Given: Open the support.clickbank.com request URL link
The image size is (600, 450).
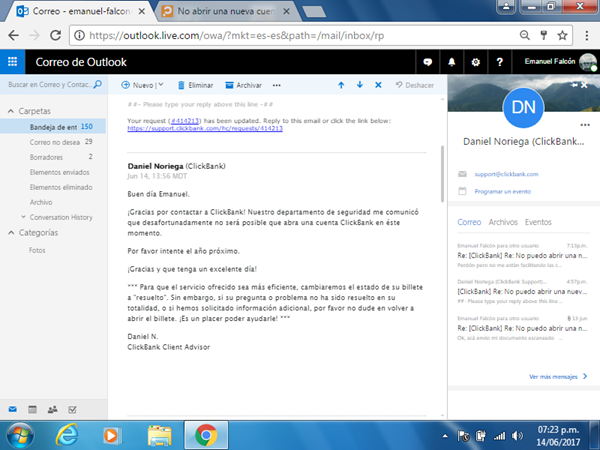Looking at the screenshot, I should click(205, 129).
